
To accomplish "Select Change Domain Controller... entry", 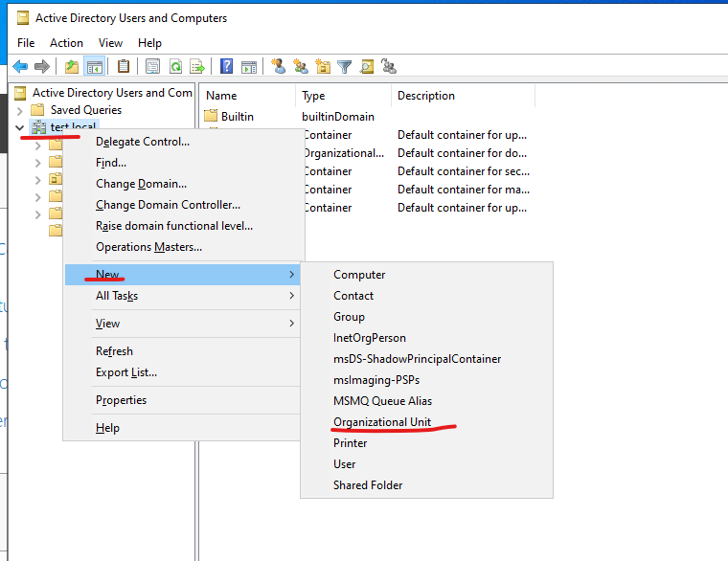I will 184,205.
